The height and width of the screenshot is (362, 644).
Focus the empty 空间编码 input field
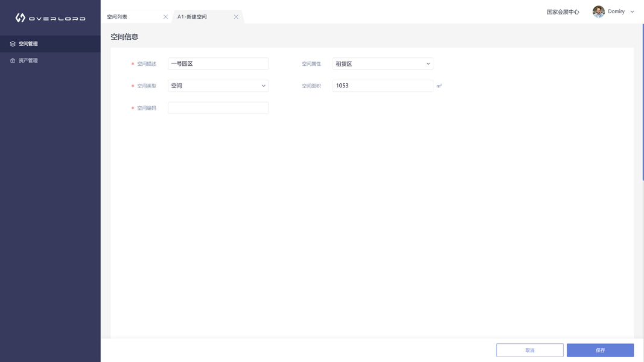click(x=218, y=108)
